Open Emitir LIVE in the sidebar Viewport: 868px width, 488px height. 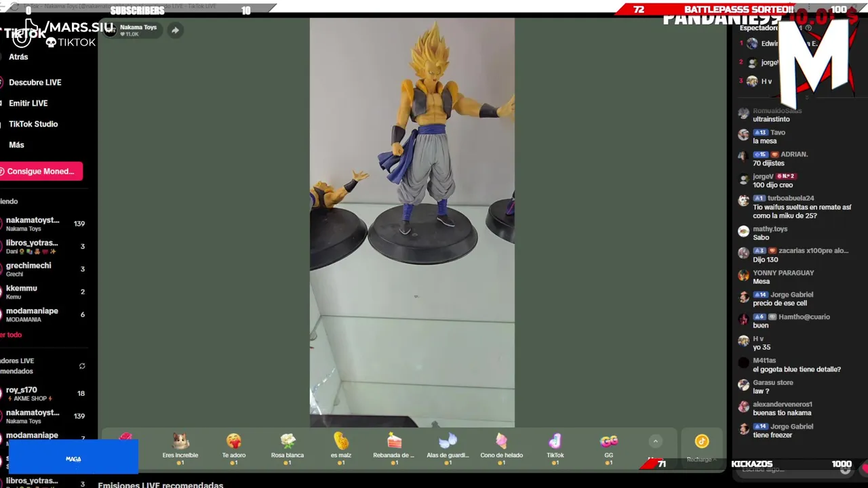pos(28,103)
